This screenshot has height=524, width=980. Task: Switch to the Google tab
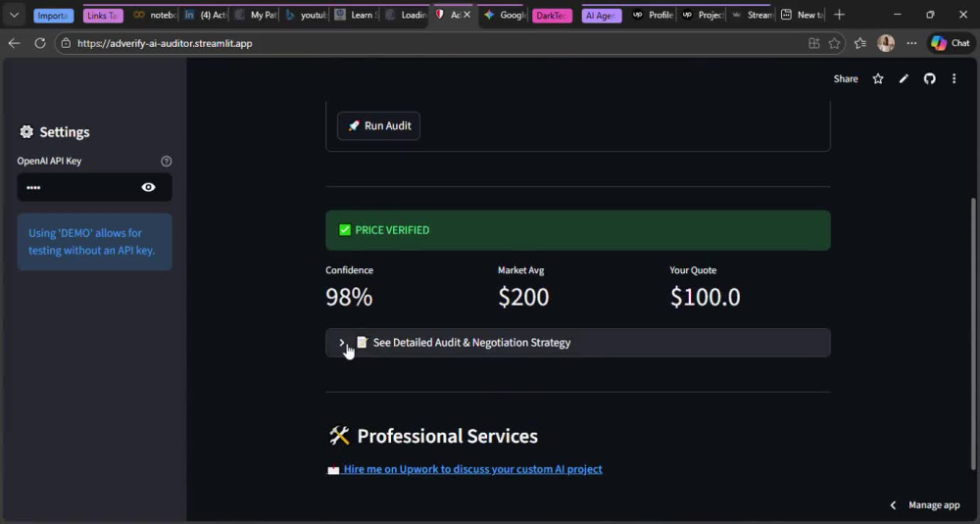505,15
